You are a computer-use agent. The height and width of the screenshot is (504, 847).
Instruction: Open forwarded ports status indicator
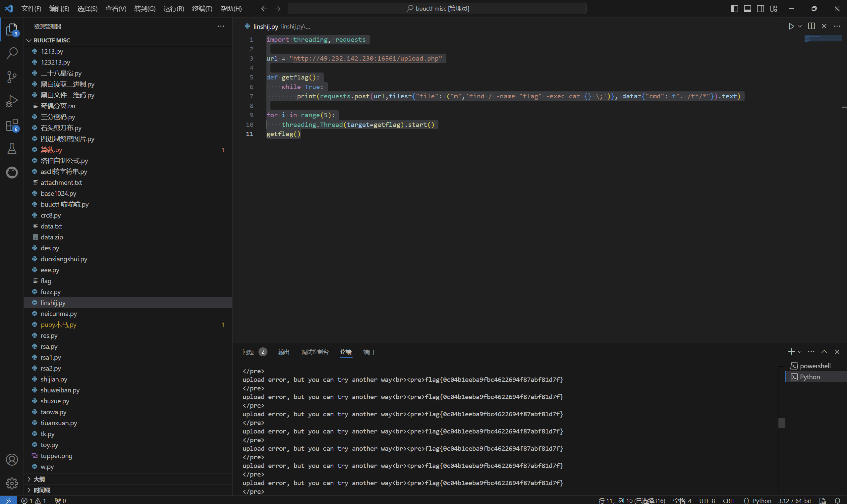[60, 501]
